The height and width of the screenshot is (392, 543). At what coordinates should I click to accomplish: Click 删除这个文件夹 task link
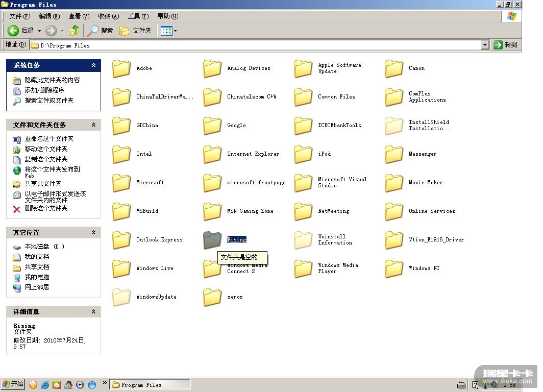[46, 208]
